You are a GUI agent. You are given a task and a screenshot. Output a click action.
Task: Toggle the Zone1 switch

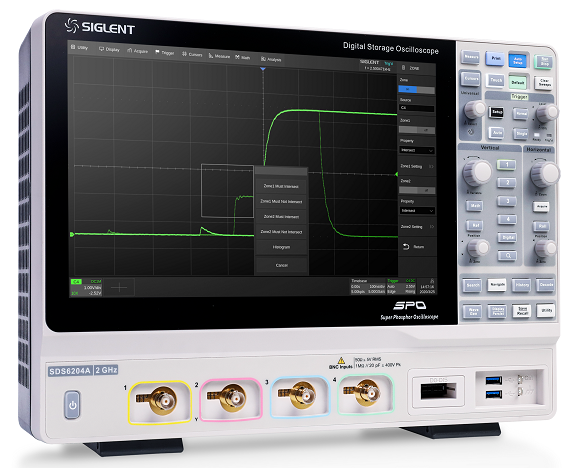(417, 130)
